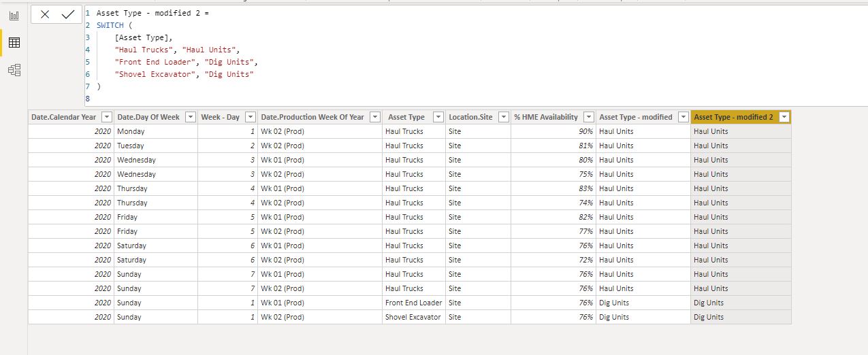
Task: Open the Asset Type - modified filter dropdown
Action: pyautogui.click(x=684, y=117)
